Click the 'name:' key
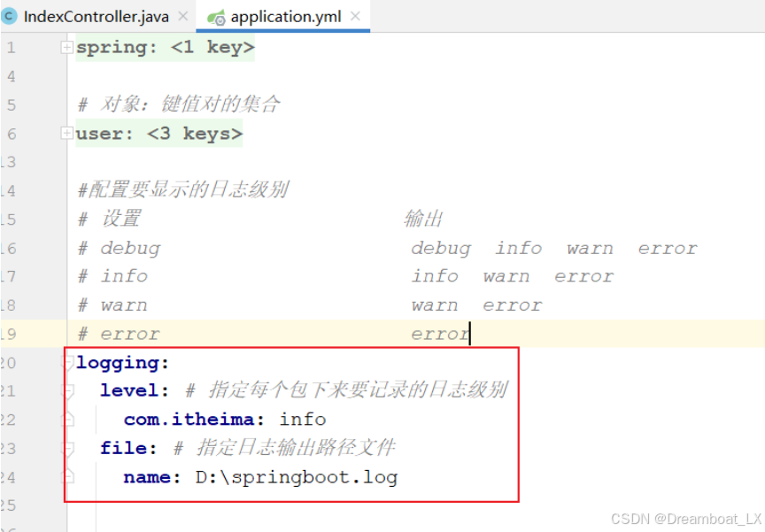 point(151,477)
